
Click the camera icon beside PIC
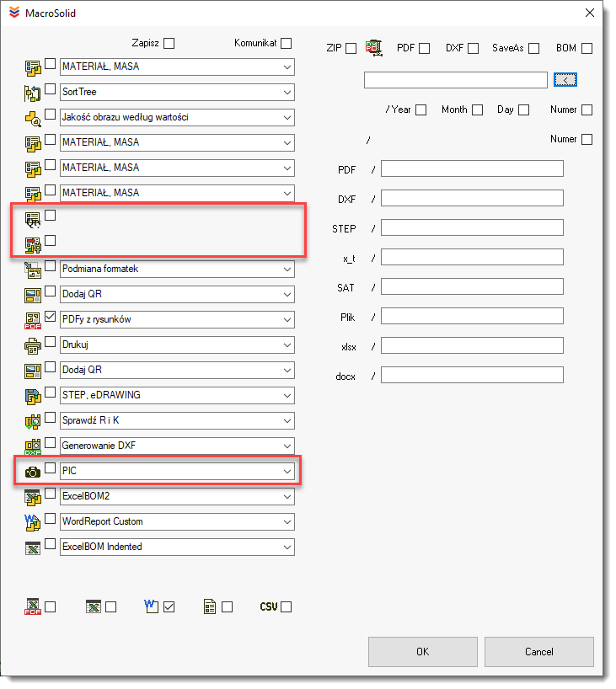33,472
